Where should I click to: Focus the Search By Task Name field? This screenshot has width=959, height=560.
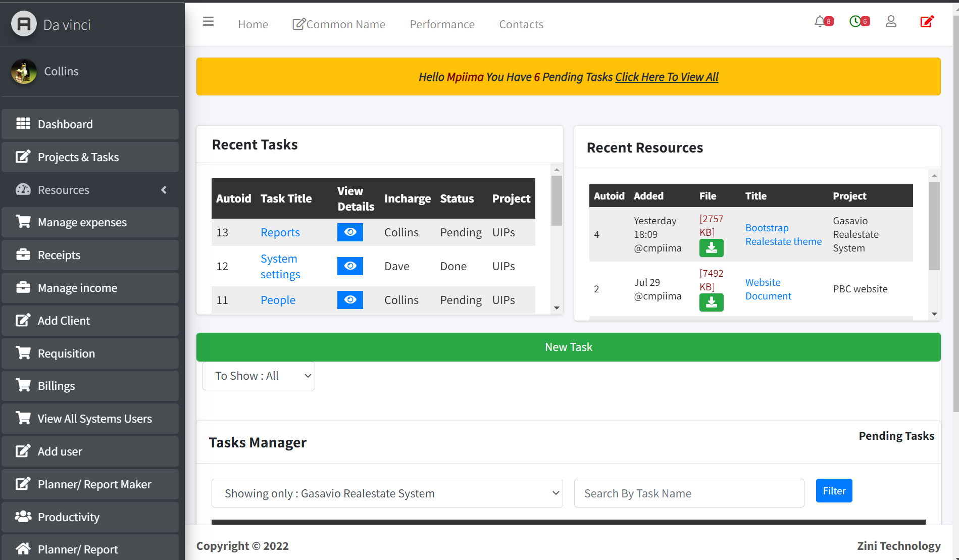coord(689,493)
